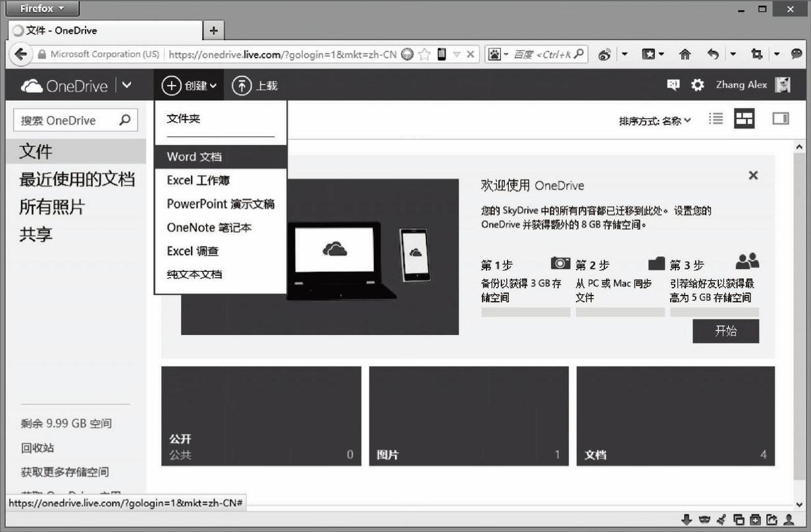Viewport: 811px width, 532px height.
Task: Click the OneDrive search magnifier icon
Action: [125, 120]
